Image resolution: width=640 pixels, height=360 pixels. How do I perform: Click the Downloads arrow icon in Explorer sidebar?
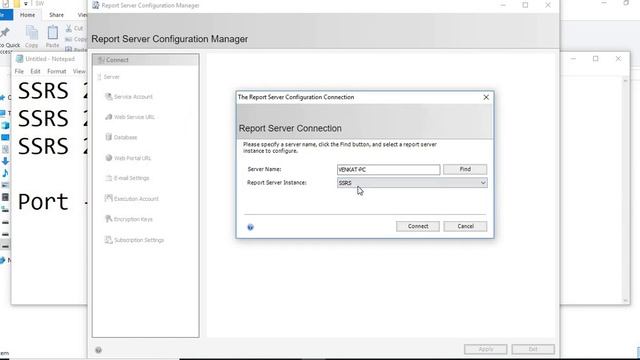[5, 161]
